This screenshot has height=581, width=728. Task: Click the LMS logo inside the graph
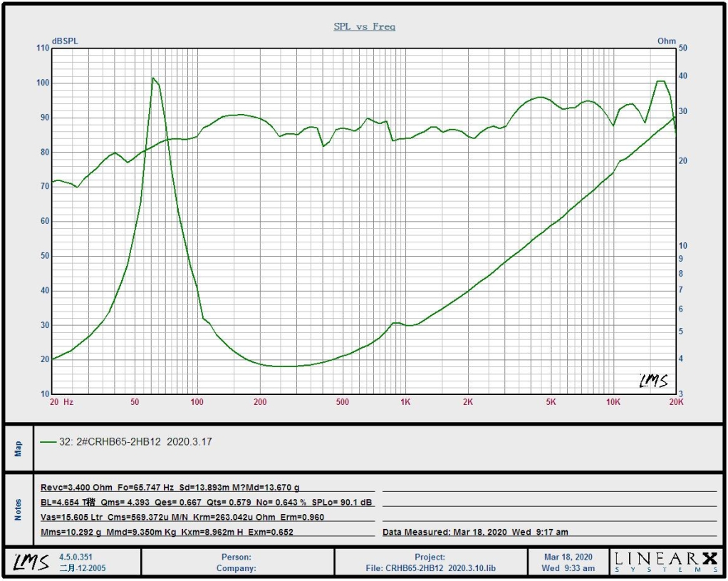click(x=652, y=381)
